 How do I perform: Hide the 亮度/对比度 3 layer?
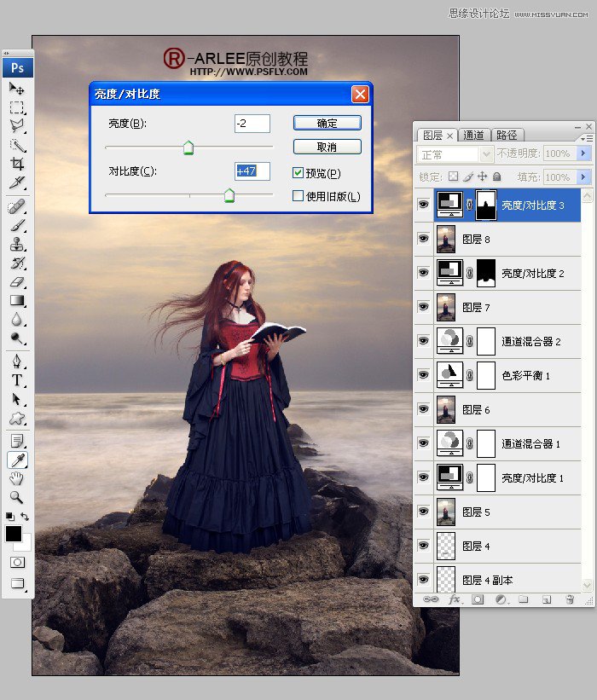coord(423,205)
